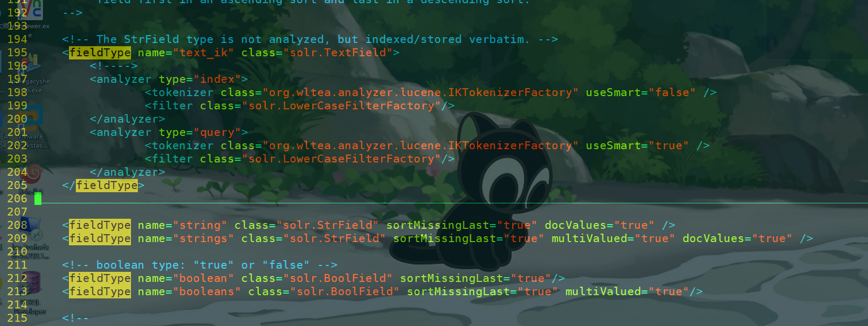The image size is (868, 326).
Task: Click the green cursor block on line 206
Action: [x=38, y=199]
